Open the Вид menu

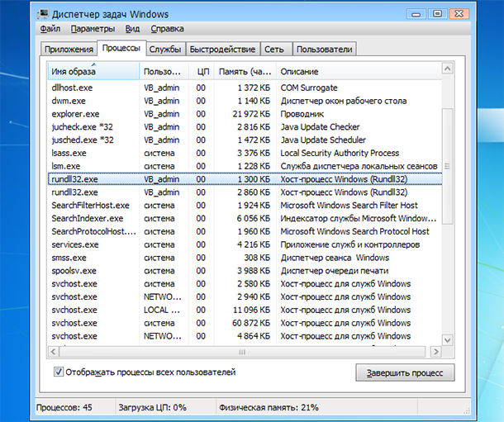tap(132, 29)
